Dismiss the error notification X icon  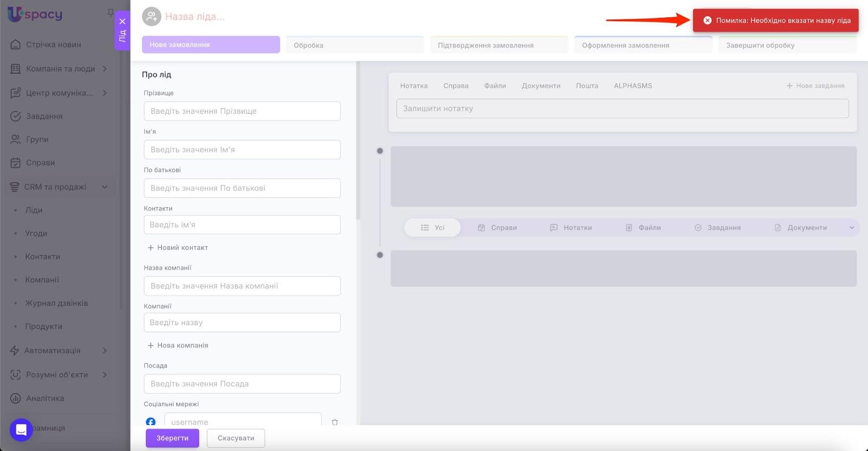pyautogui.click(x=707, y=21)
